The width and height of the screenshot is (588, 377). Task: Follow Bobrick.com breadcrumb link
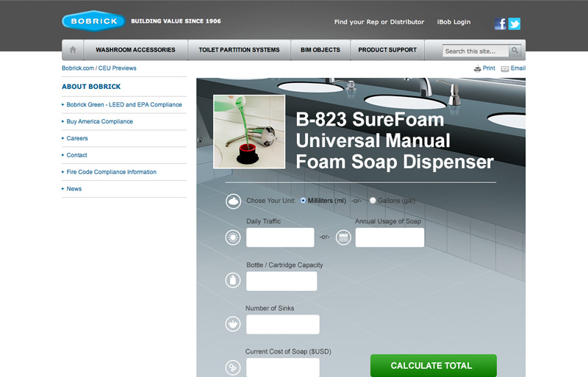pyautogui.click(x=78, y=68)
